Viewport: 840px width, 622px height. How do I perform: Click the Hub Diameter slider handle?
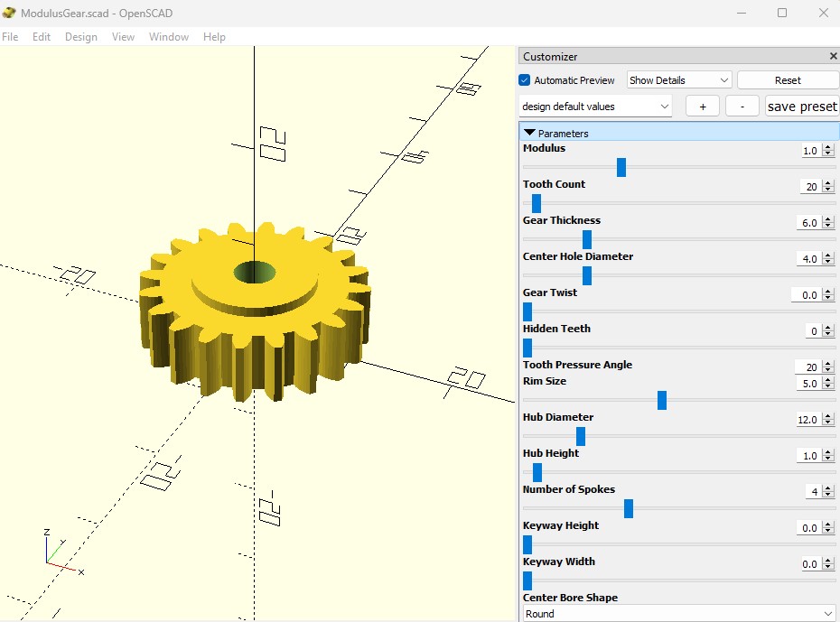click(581, 436)
